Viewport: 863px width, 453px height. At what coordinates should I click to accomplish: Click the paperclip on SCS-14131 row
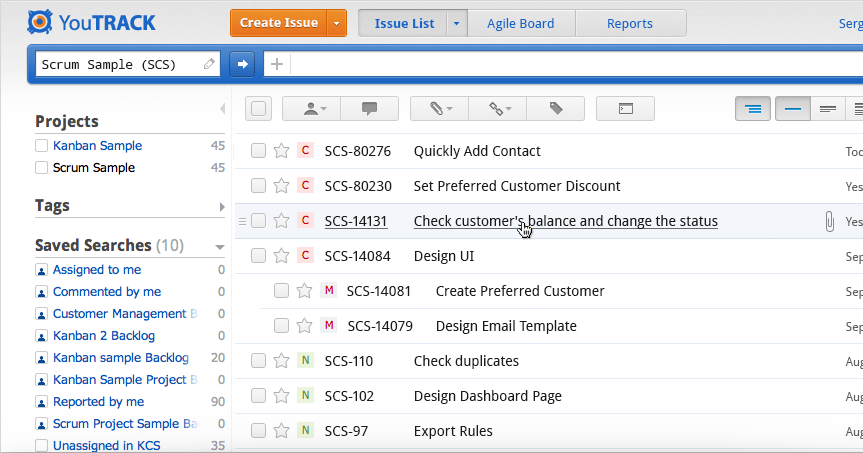(x=829, y=221)
